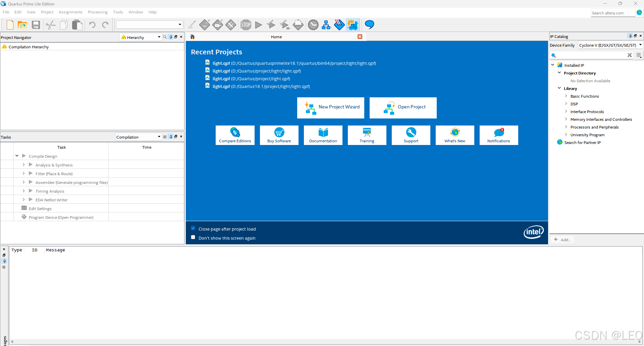644x346 pixels.
Task: Click the New Project Wizard button
Action: coord(330,108)
